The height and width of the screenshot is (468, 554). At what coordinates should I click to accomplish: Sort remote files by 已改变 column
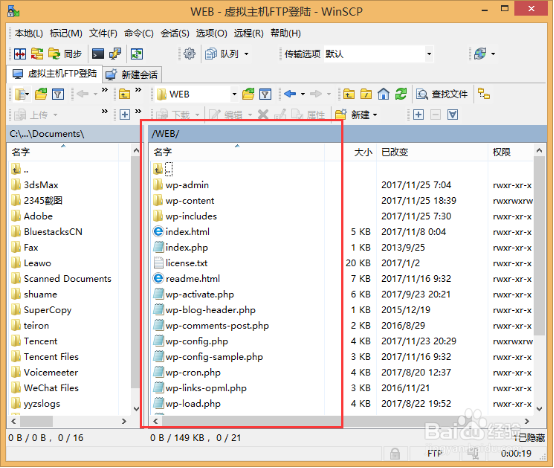pos(432,152)
